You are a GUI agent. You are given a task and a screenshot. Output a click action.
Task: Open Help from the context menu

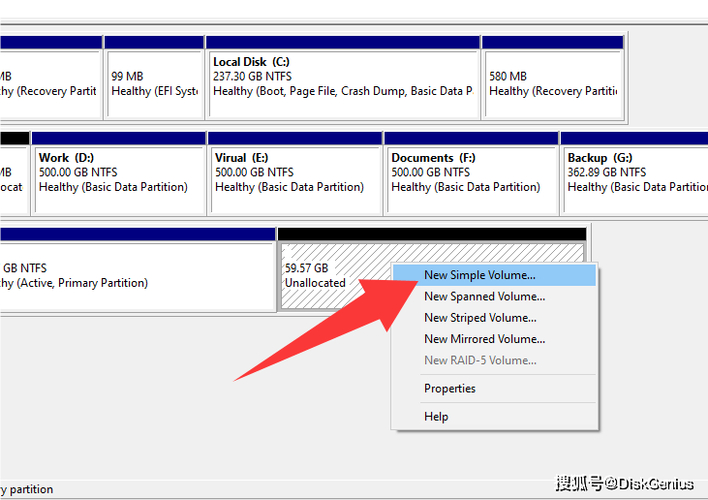click(494, 416)
